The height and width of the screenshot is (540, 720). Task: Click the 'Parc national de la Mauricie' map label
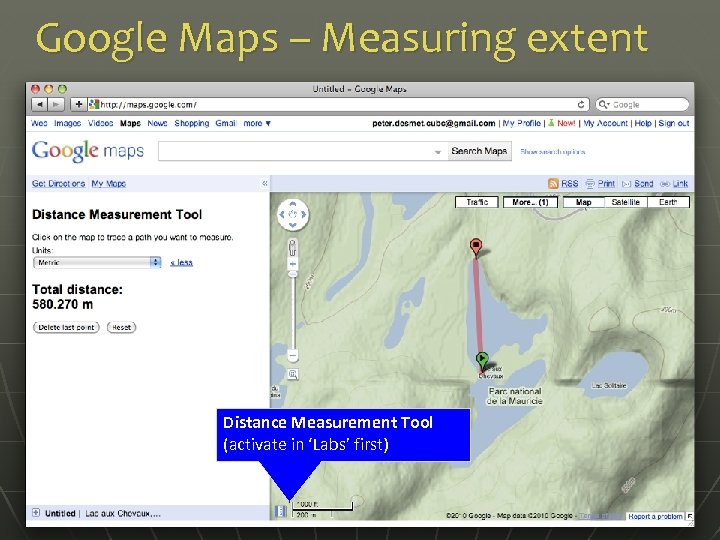click(515, 396)
